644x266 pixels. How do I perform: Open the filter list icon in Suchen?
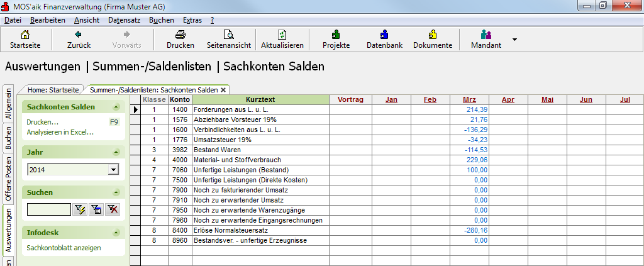(96, 210)
